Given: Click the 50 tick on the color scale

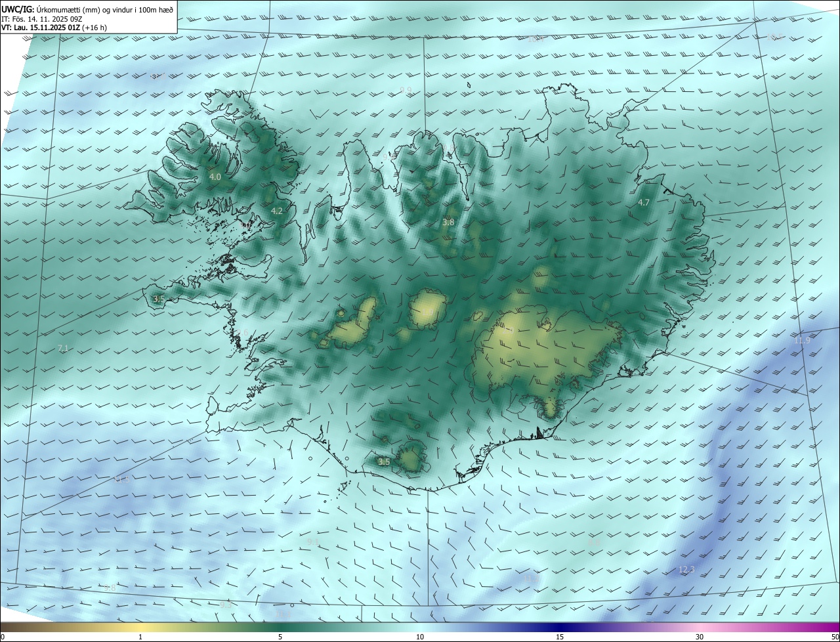Looking at the screenshot, I should click(835, 637).
